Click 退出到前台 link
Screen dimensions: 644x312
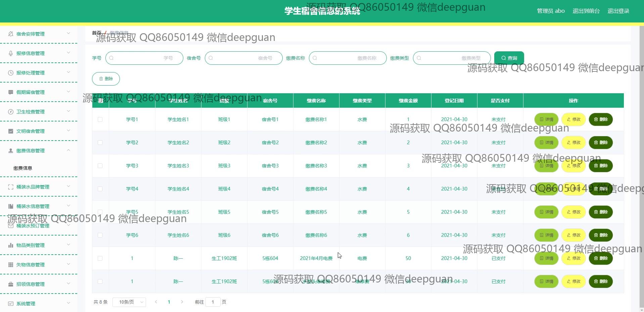click(x=586, y=11)
